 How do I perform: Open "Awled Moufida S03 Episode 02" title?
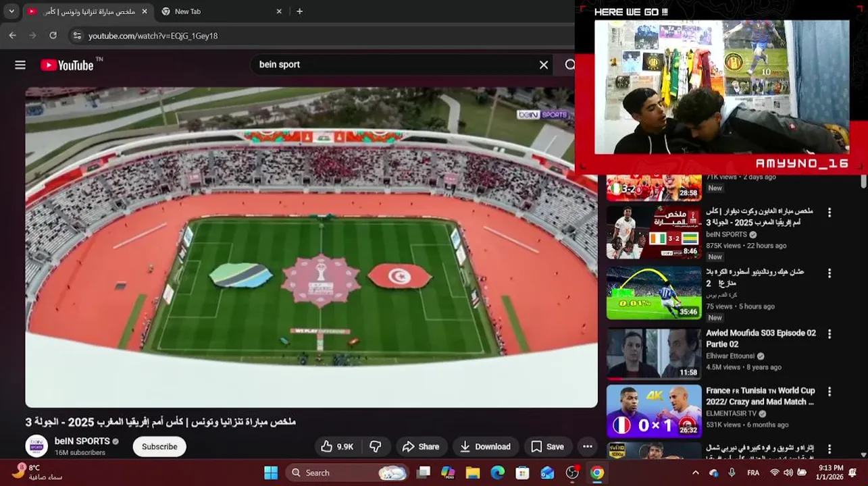[761, 338]
